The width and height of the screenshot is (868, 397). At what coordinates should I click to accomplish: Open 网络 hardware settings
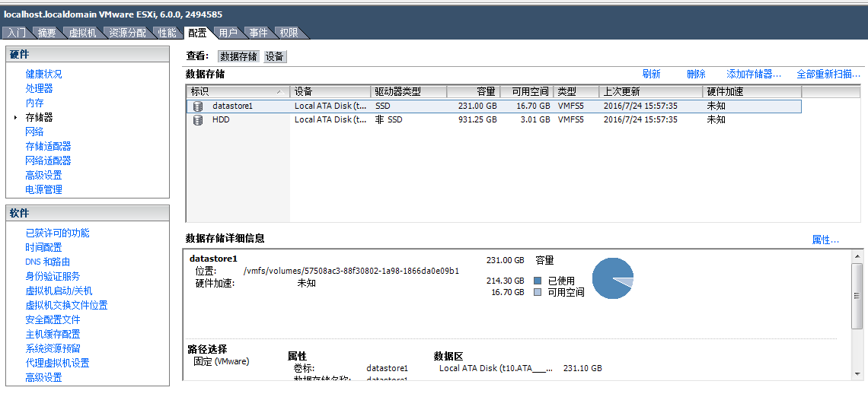tap(34, 132)
